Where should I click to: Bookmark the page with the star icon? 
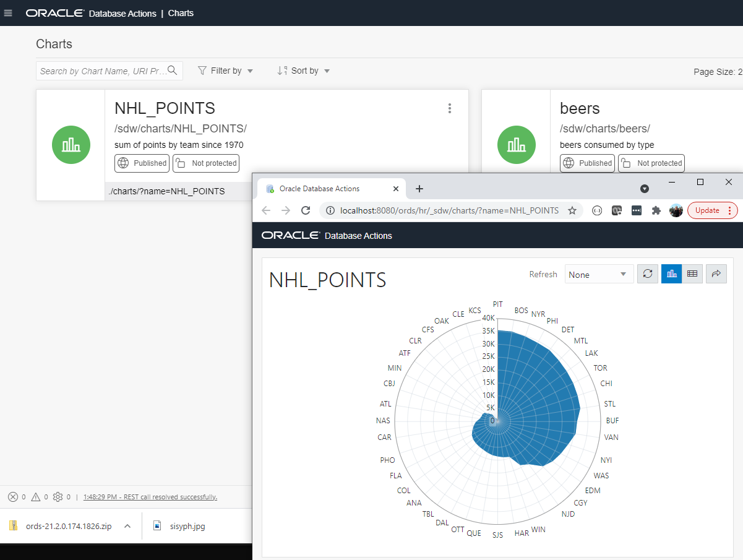(572, 210)
